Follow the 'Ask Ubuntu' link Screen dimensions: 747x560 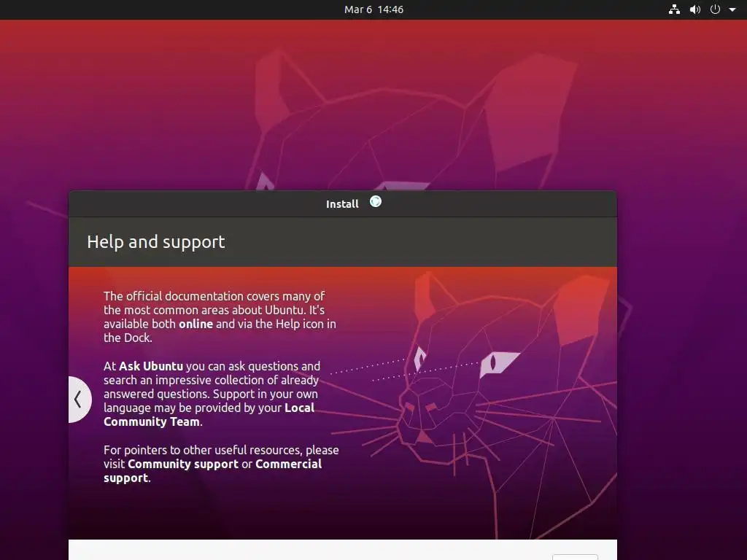click(151, 366)
